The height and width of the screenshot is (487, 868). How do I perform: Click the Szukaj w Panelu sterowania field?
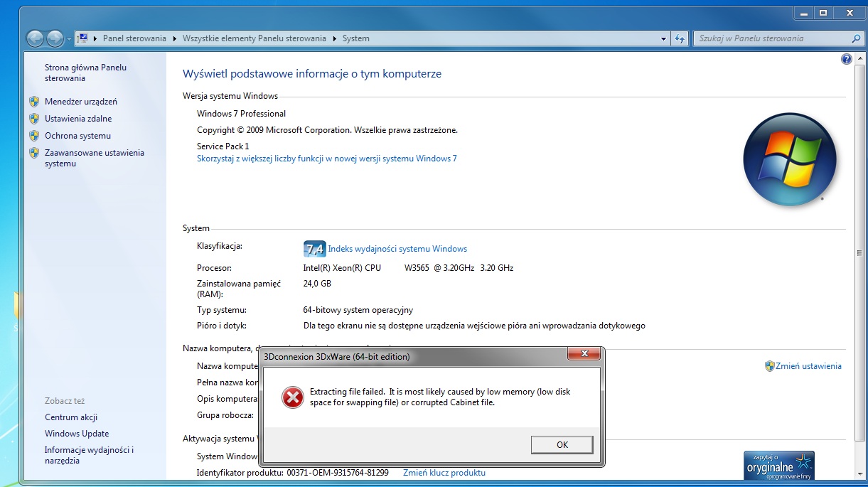(773, 38)
